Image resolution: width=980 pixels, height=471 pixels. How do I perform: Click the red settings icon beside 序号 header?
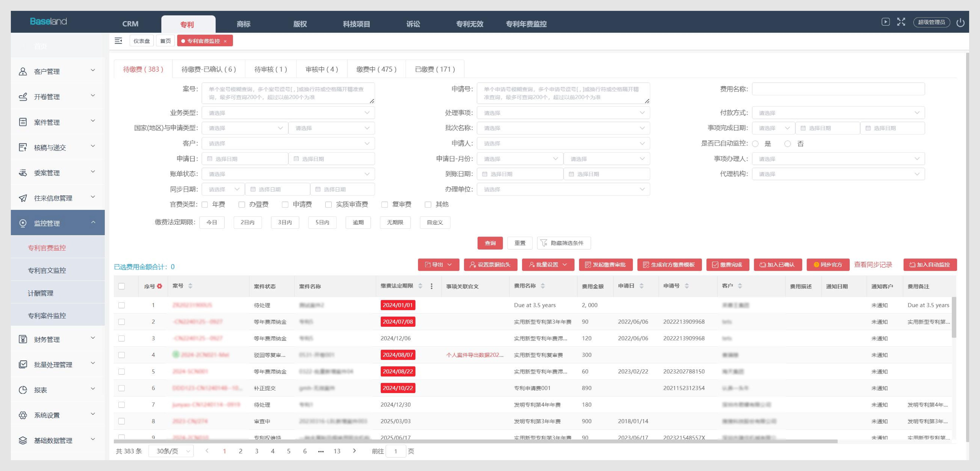(x=159, y=286)
